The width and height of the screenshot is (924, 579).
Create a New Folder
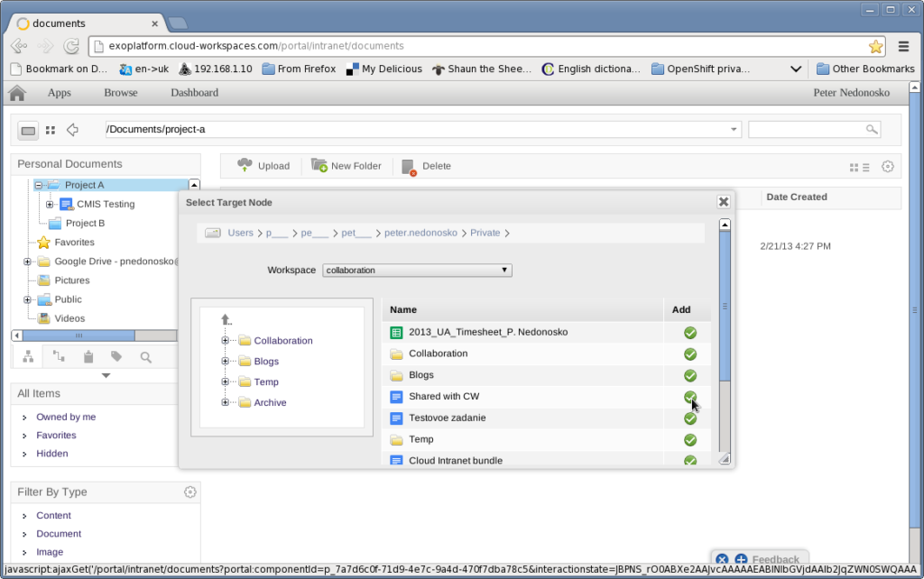tap(346, 165)
